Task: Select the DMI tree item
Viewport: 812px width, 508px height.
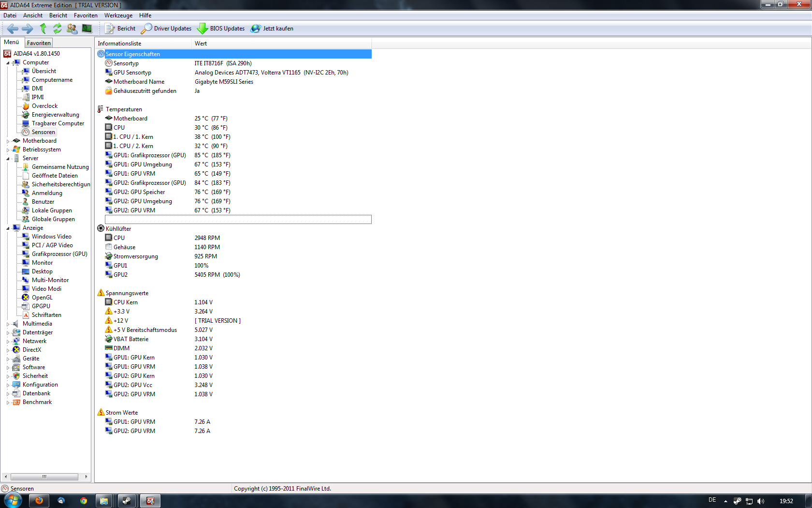Action: coord(37,89)
